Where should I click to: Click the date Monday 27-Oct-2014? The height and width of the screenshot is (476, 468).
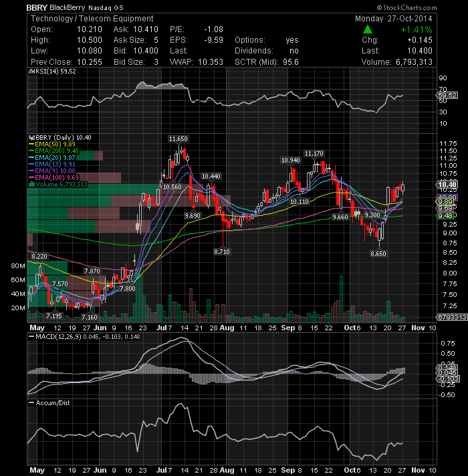(x=394, y=19)
